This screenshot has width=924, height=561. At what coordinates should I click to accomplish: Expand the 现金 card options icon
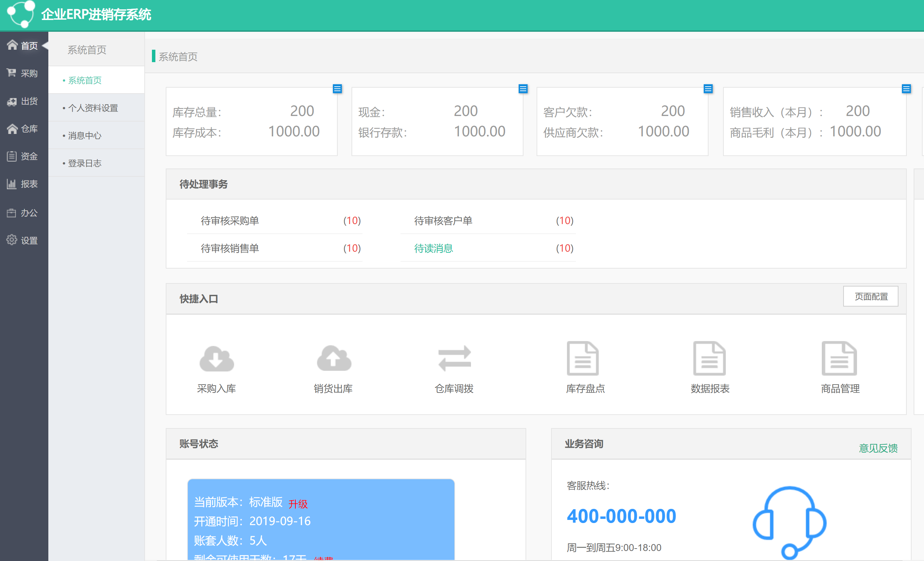523,89
